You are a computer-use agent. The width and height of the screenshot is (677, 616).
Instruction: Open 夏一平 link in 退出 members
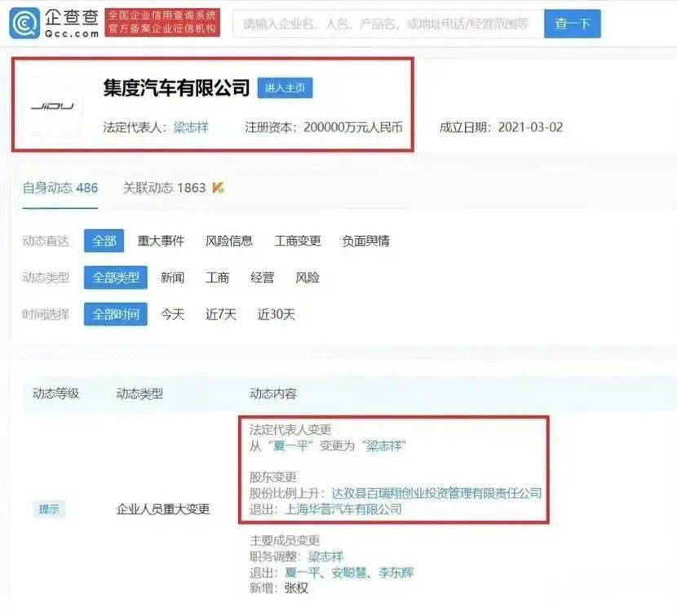tap(303, 573)
